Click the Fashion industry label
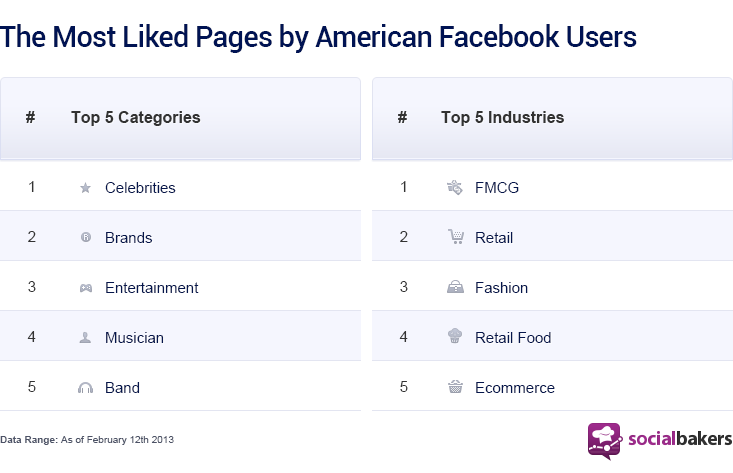Screen dimensions: 733x473 pos(501,288)
